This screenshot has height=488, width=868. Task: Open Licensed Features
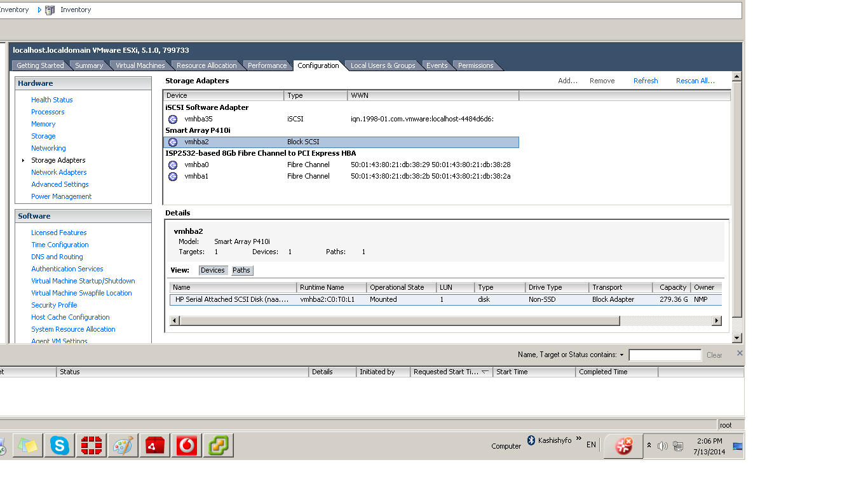pyautogui.click(x=59, y=233)
